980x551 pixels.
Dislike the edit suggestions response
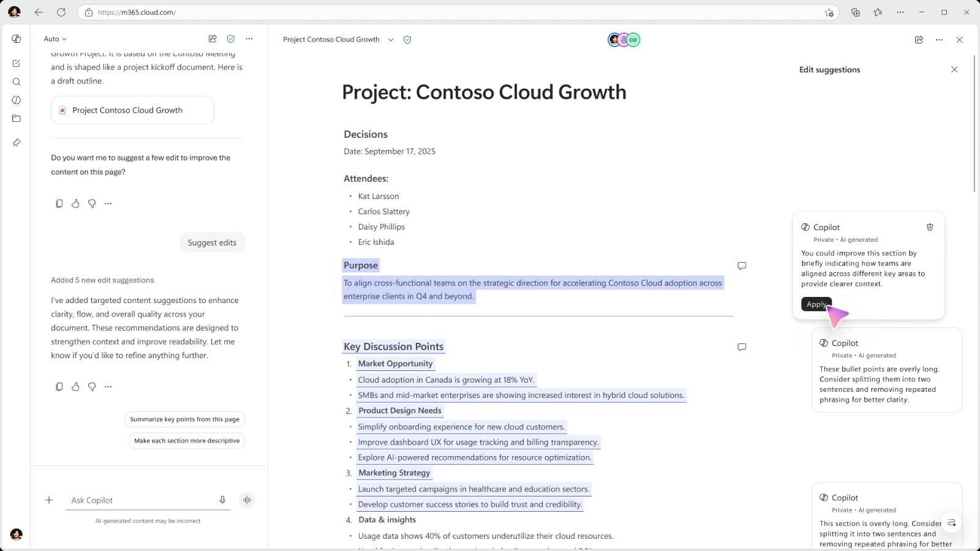click(x=92, y=386)
